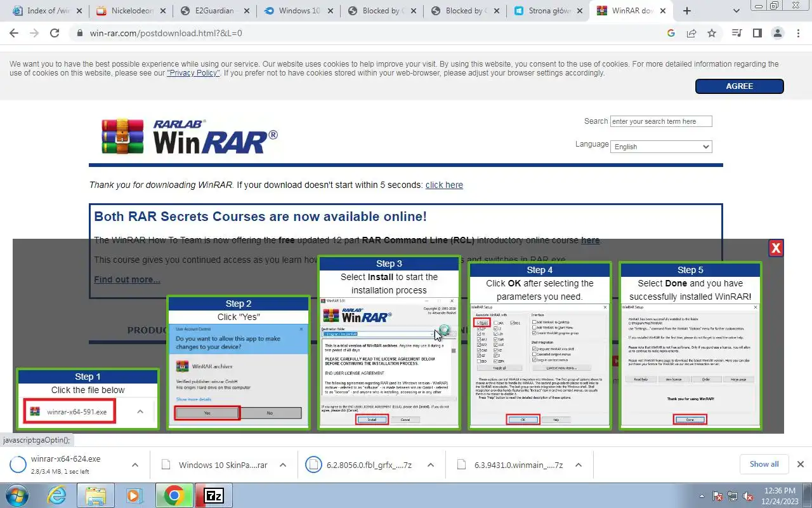Expand options for 6.3.9431.0.winmain 7z download

pos(579,465)
